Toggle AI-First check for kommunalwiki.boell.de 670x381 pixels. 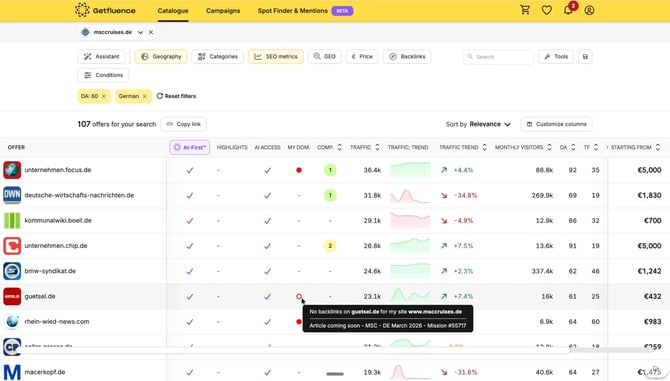[x=190, y=220]
